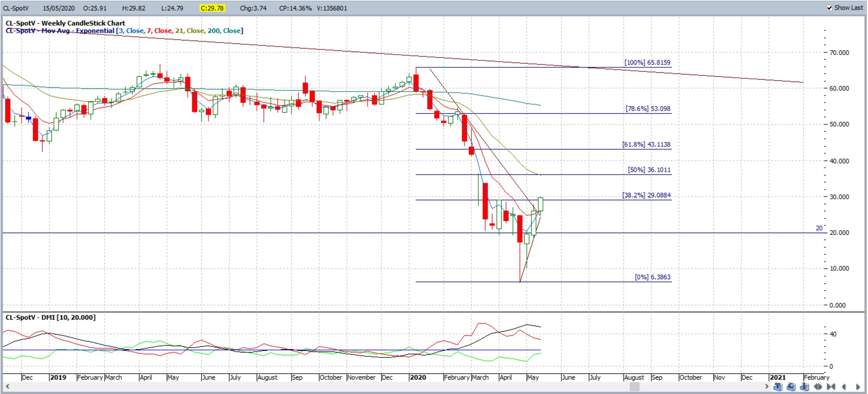
Task: Click the 70.000 price axis label
Action: coord(839,52)
